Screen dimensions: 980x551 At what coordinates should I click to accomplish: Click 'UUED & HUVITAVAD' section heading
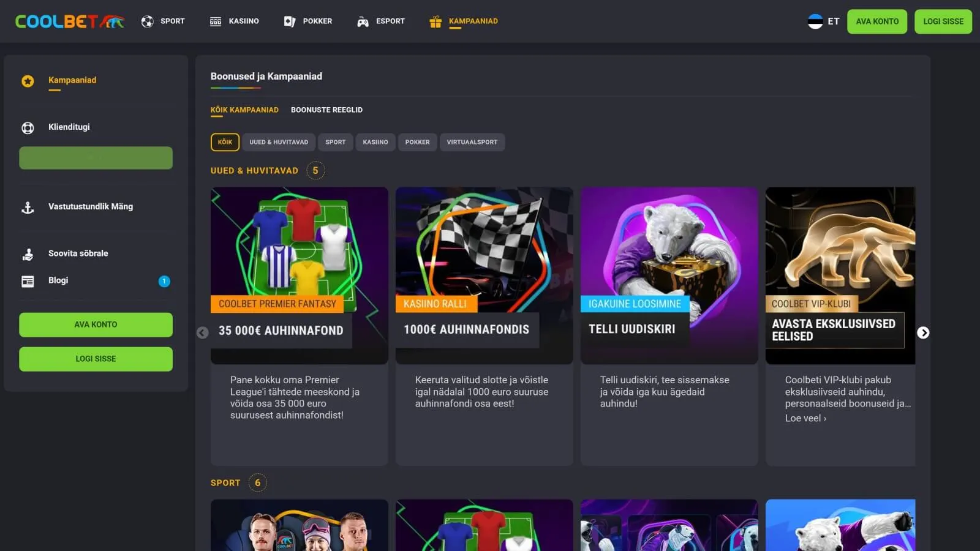(254, 171)
